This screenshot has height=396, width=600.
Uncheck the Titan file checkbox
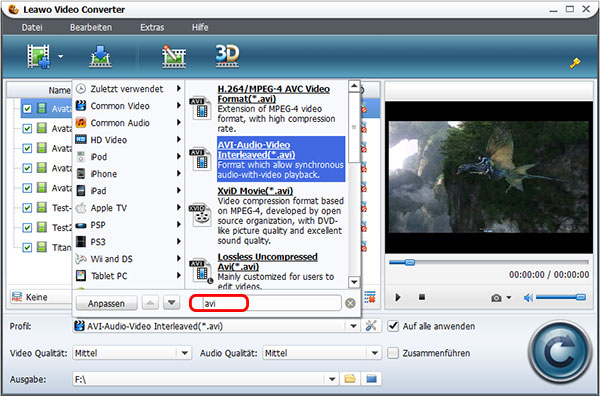pyautogui.click(x=27, y=248)
